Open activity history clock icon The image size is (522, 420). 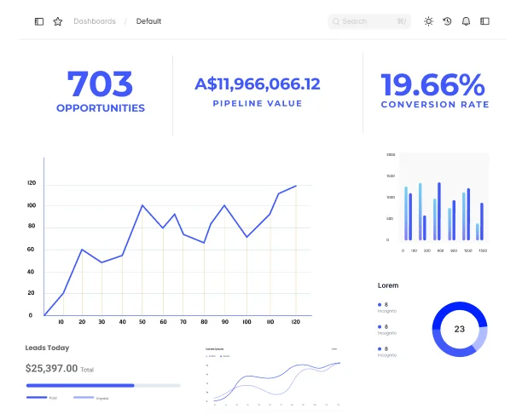[x=447, y=21]
